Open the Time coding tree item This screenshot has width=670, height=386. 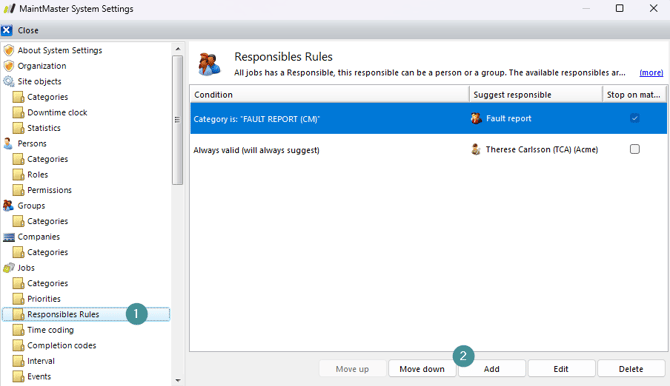click(x=50, y=330)
